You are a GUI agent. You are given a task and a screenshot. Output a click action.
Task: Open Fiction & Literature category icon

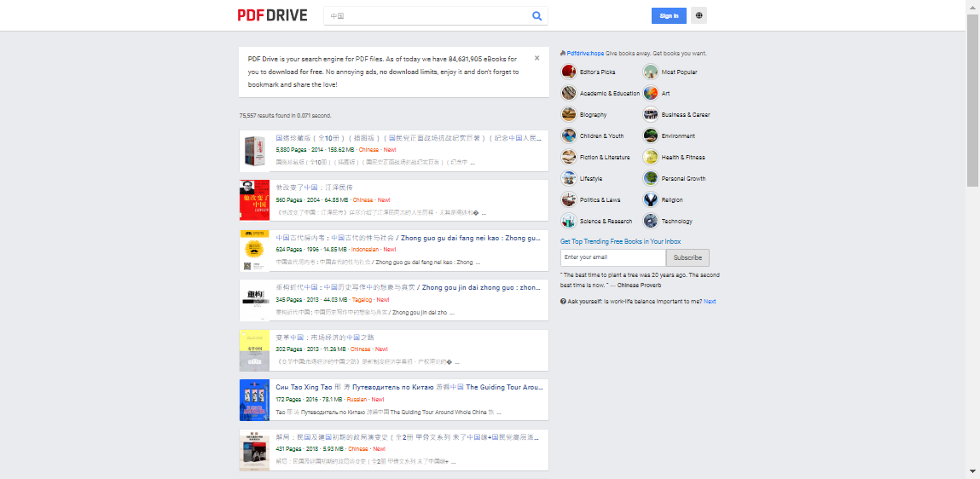click(569, 157)
